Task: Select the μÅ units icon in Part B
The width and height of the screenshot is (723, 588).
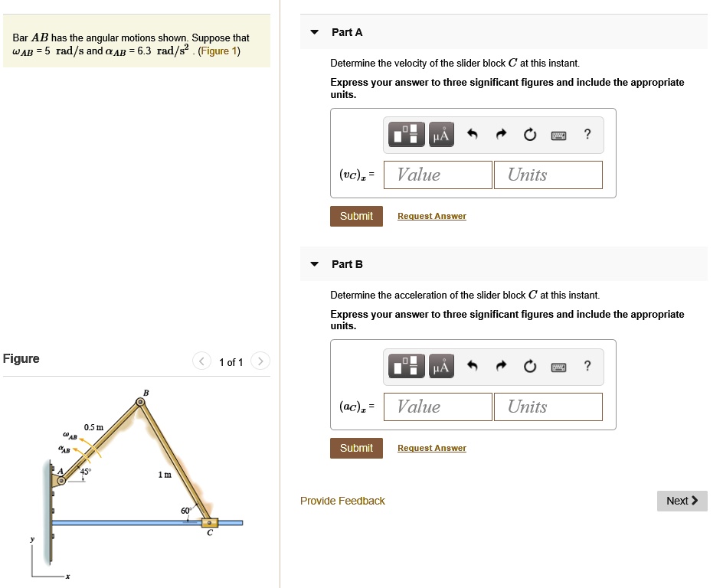Action: point(441,366)
